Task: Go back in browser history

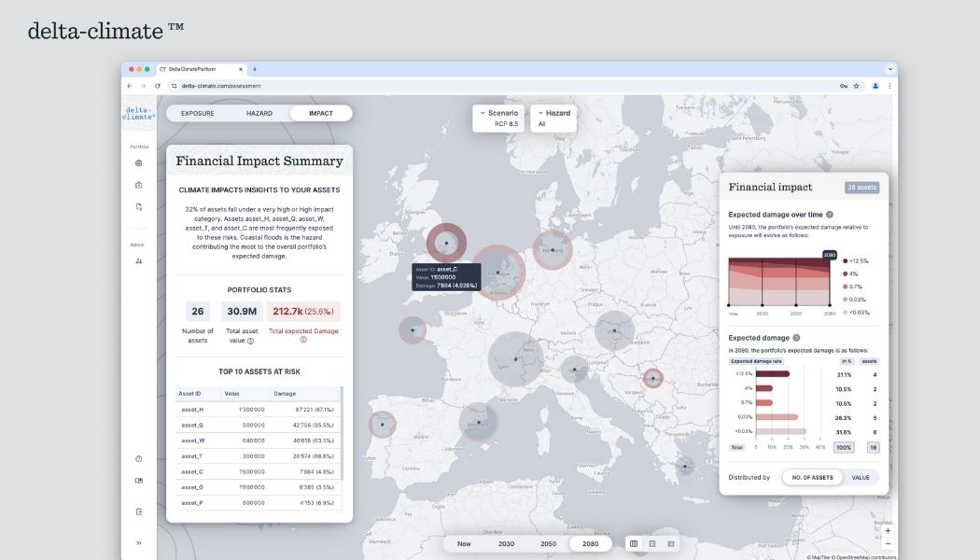Action: pyautogui.click(x=130, y=86)
